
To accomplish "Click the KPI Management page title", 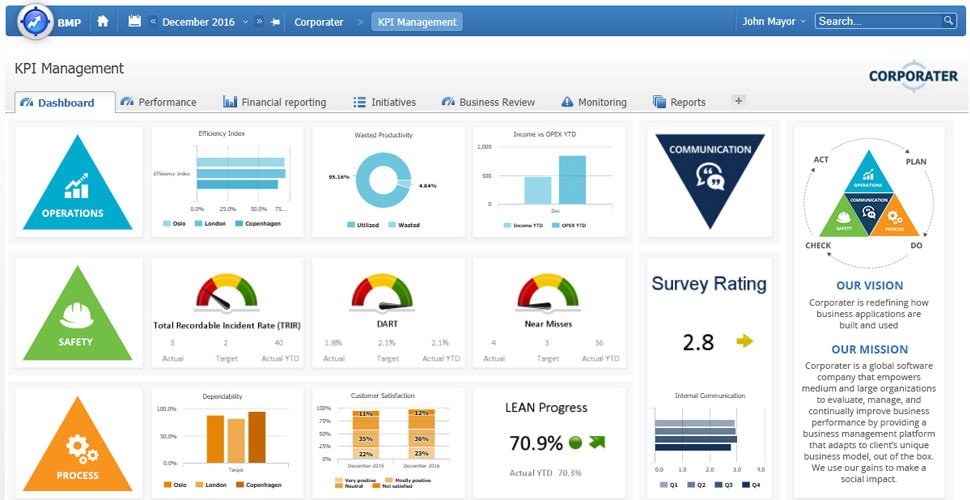I will click(69, 69).
